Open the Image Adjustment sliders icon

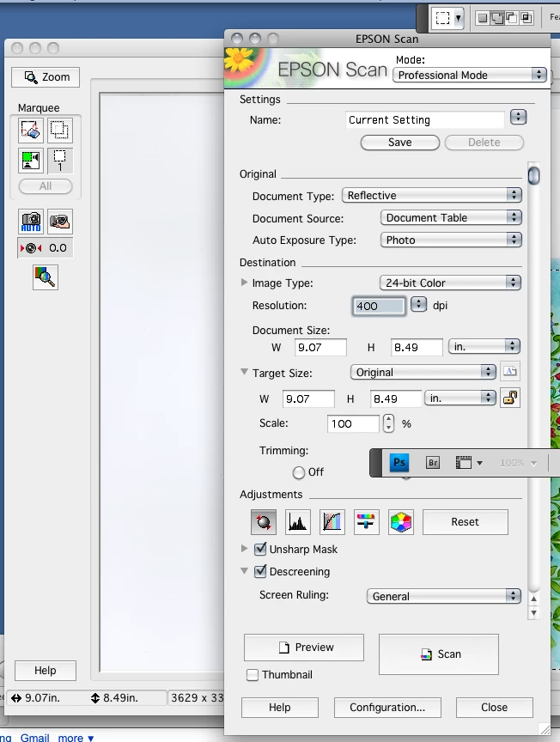[367, 522]
